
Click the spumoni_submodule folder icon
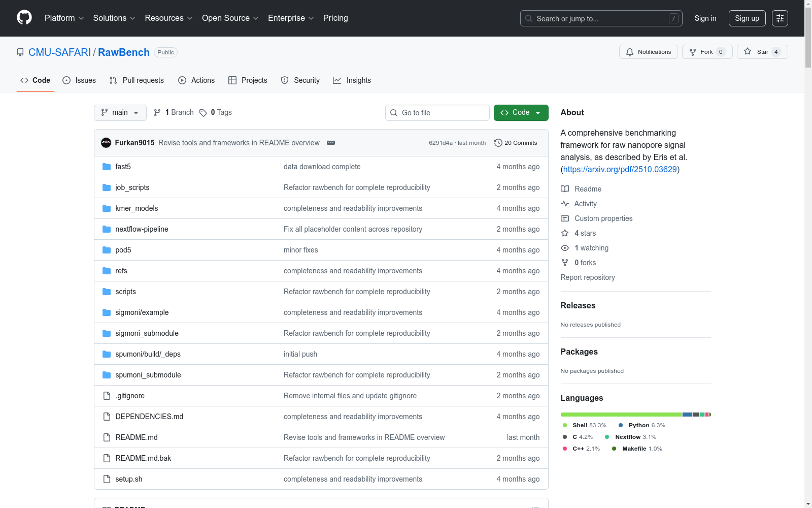pyautogui.click(x=107, y=375)
